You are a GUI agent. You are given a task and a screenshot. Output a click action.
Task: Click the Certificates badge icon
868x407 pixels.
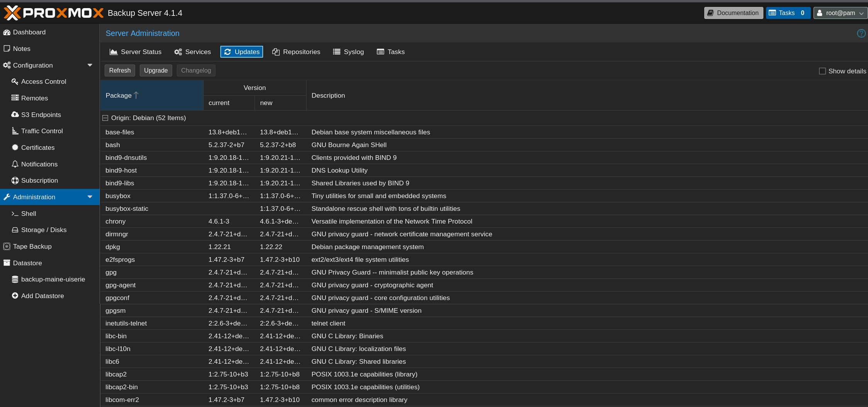pyautogui.click(x=15, y=148)
